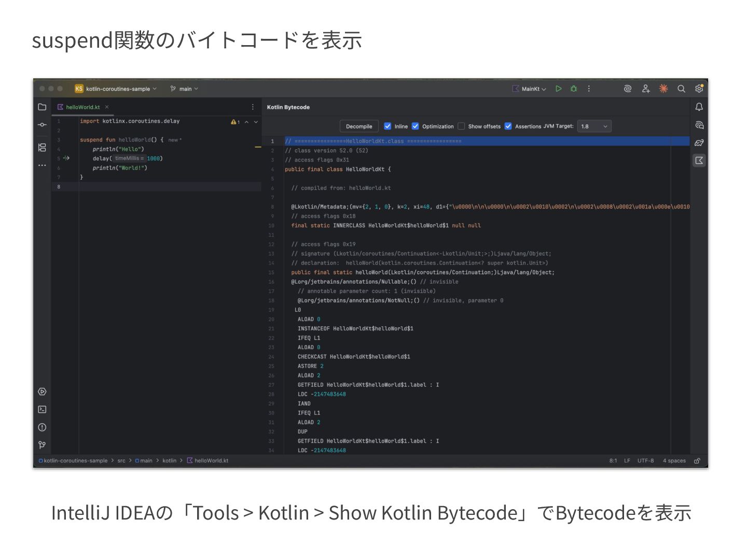Select the helloWorld.kt editor tab
Viewport: 747px width, 560px height.
point(82,107)
